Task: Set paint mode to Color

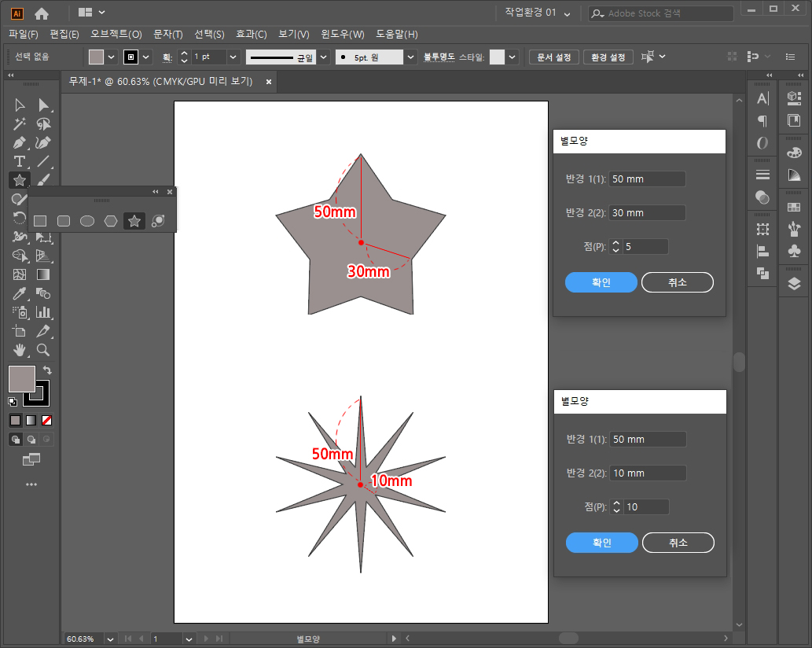Action: point(16,420)
